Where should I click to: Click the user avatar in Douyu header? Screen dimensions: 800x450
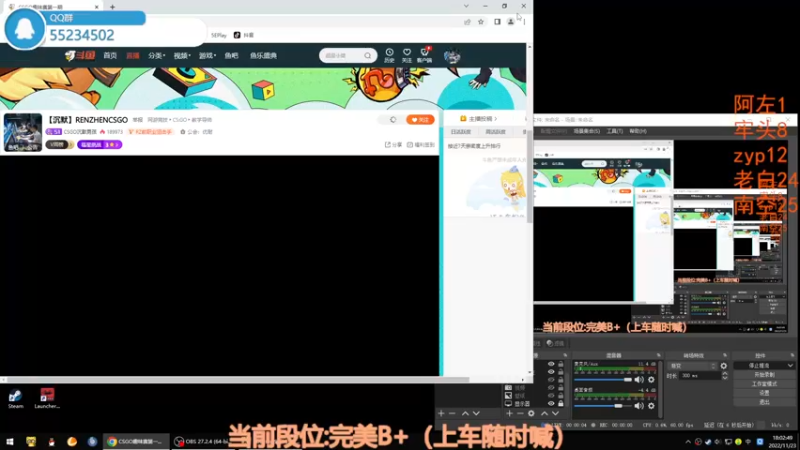click(x=452, y=56)
